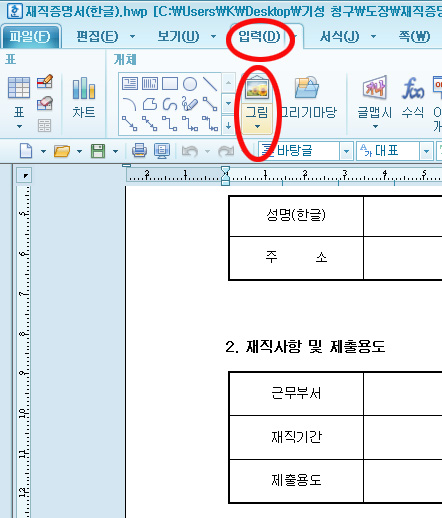Select the draw table pencil icon
The image size is (442, 518).
45,81
